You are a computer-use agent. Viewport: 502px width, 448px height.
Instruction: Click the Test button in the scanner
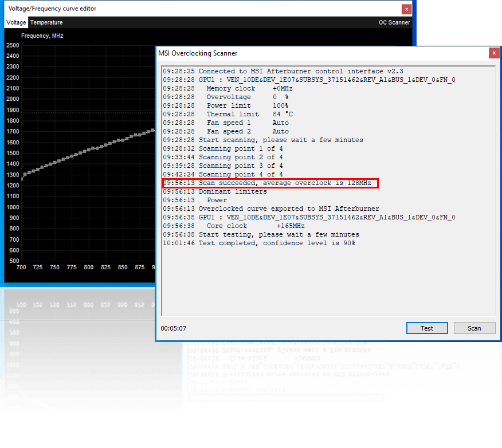pos(427,328)
